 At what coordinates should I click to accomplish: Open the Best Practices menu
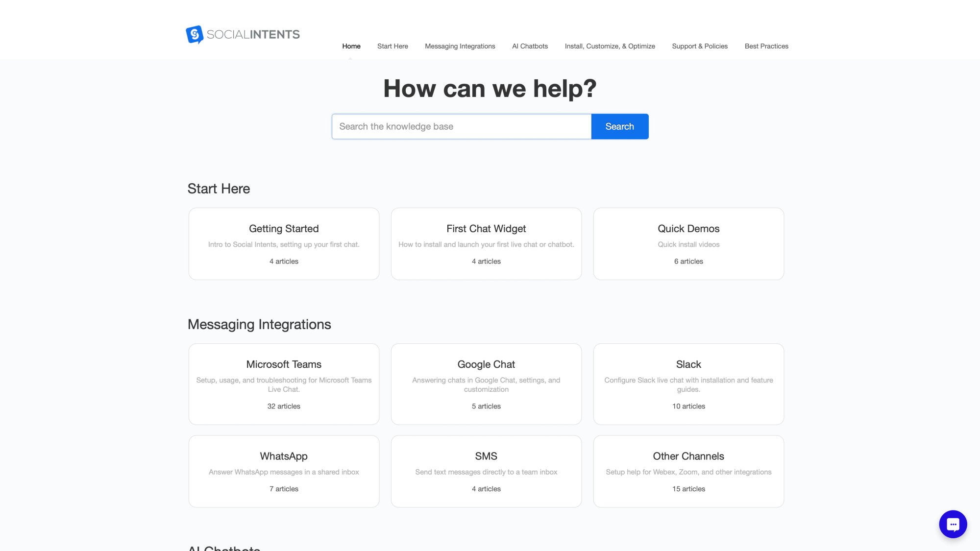point(766,46)
